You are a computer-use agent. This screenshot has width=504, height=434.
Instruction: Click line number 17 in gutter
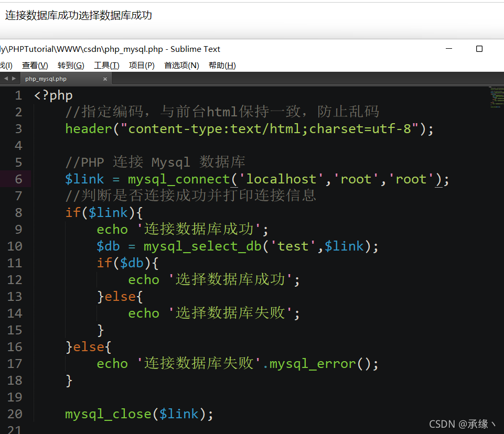15,364
